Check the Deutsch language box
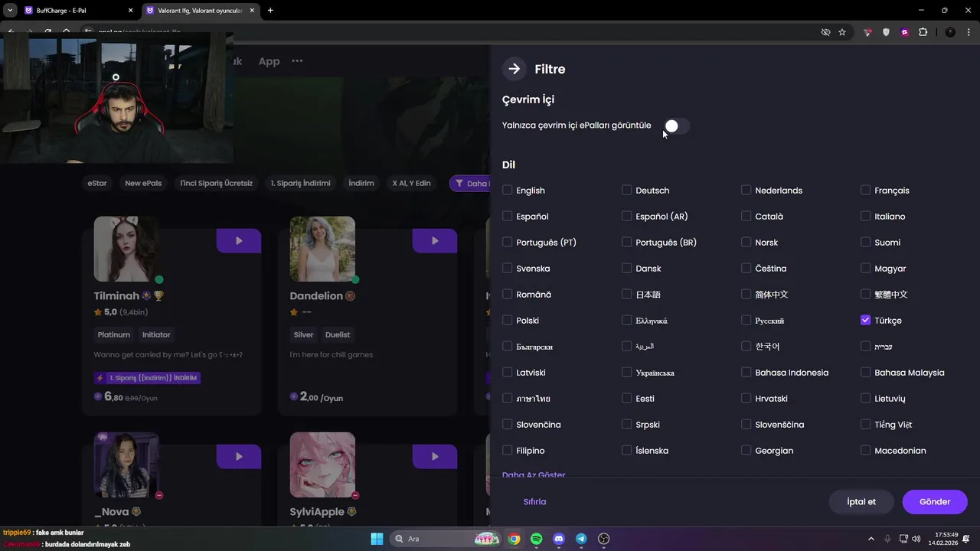The height and width of the screenshot is (551, 980). pos(626,190)
